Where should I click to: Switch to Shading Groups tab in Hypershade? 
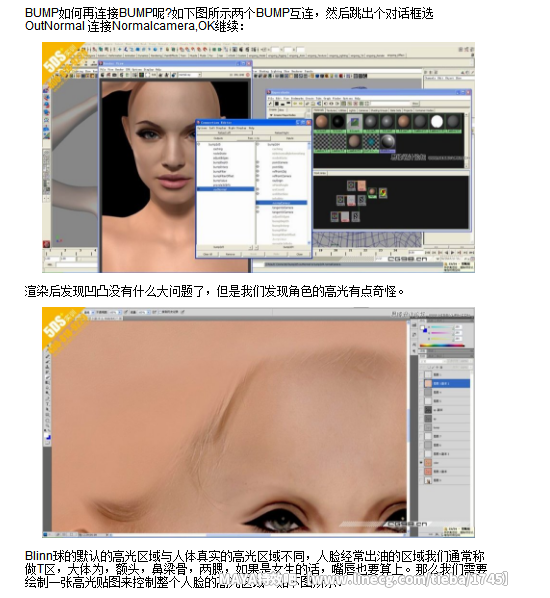380,110
